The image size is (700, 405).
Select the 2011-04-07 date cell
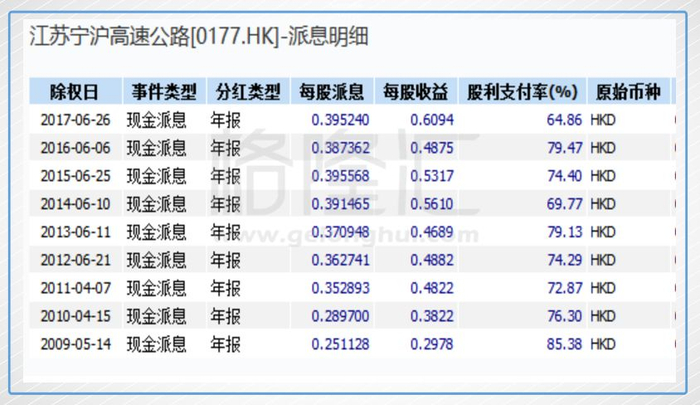[75, 288]
